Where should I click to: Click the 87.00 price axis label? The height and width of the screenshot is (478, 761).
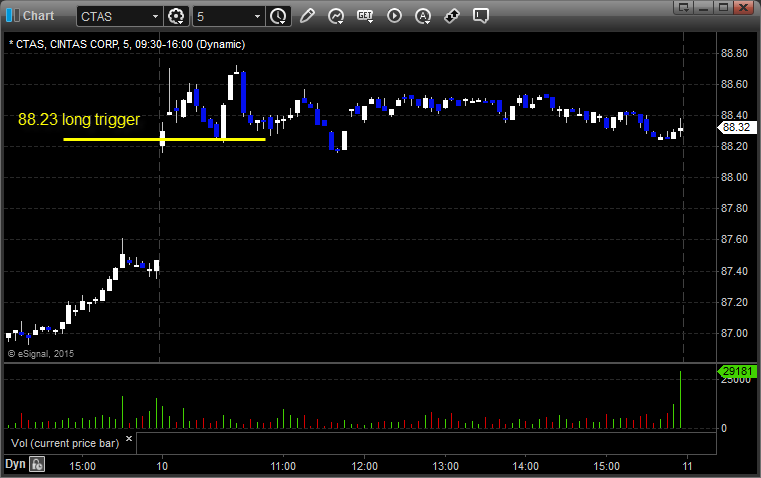734,333
